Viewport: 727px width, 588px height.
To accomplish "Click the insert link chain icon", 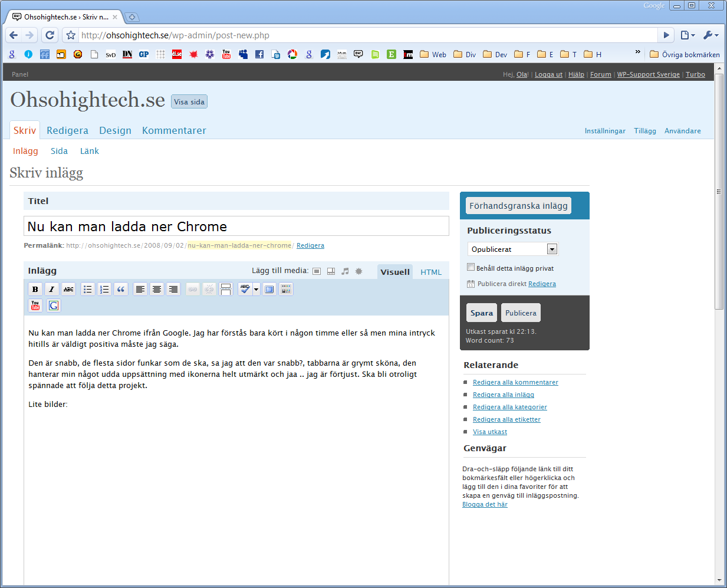I will [x=193, y=289].
